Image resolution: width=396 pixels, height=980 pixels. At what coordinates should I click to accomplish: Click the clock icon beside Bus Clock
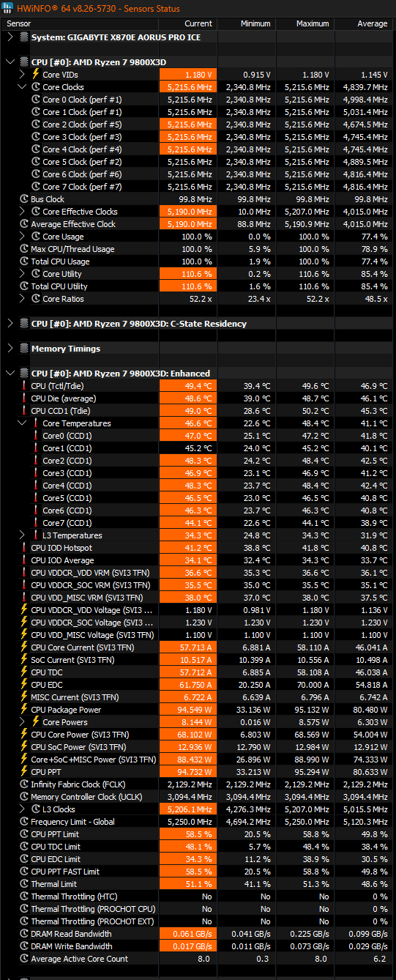pos(23,199)
